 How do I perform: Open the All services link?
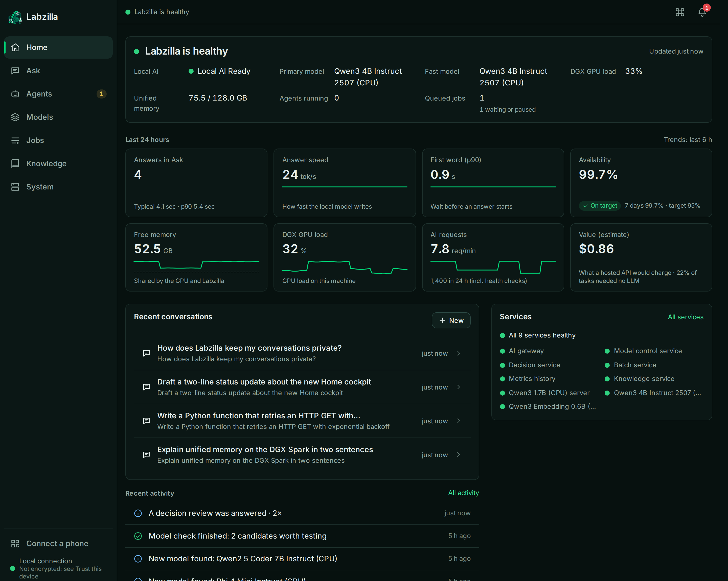(x=686, y=317)
